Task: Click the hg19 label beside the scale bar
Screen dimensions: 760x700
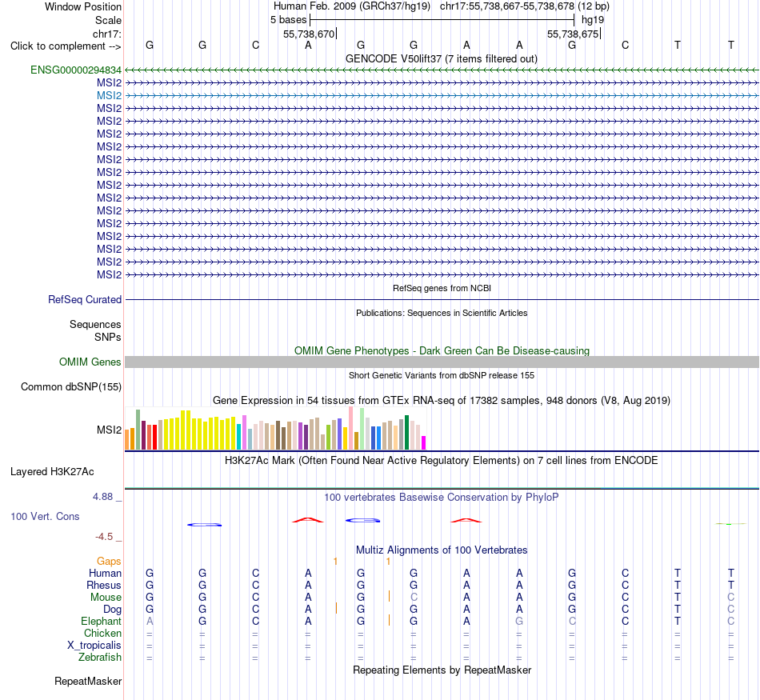Action: 593,20
